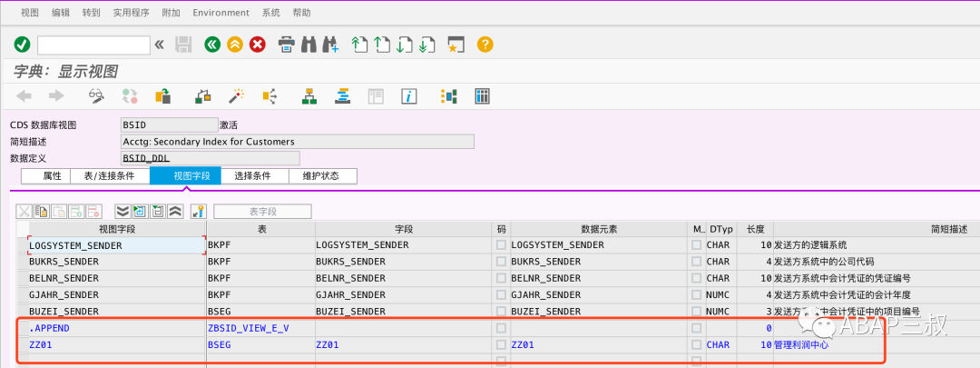This screenshot has height=368, width=980.
Task: Toggle 码 checkbox in LOGSYSTEM_SENDER row
Action: click(x=501, y=245)
